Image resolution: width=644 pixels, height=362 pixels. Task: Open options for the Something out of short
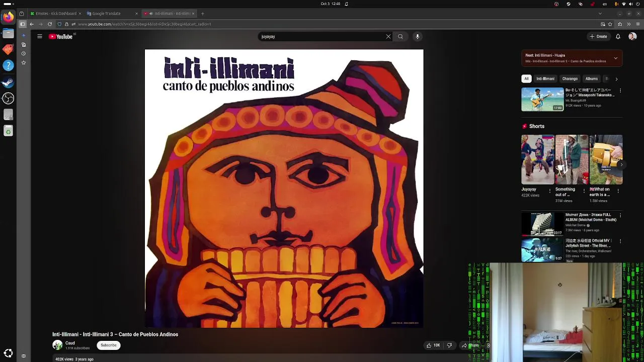click(x=584, y=191)
